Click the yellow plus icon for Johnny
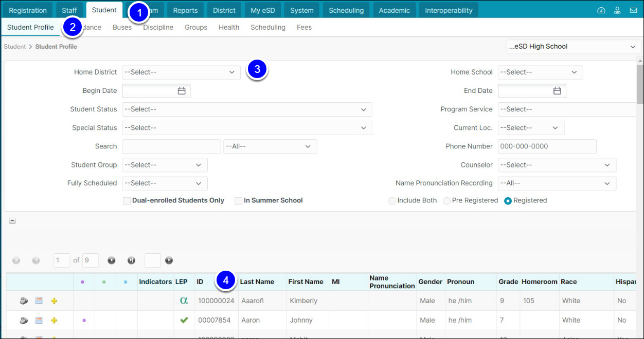 pyautogui.click(x=54, y=321)
